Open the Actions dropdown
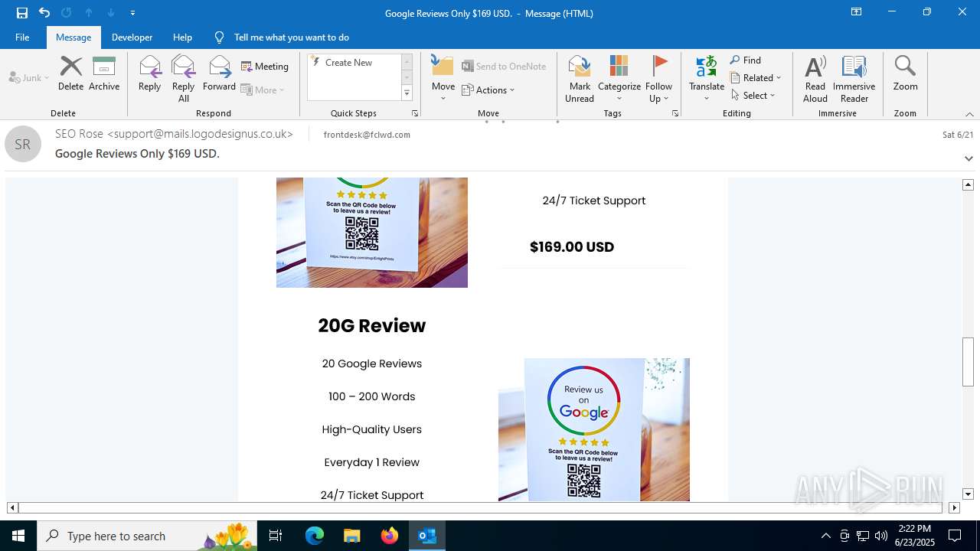The image size is (980, 551). tap(488, 90)
